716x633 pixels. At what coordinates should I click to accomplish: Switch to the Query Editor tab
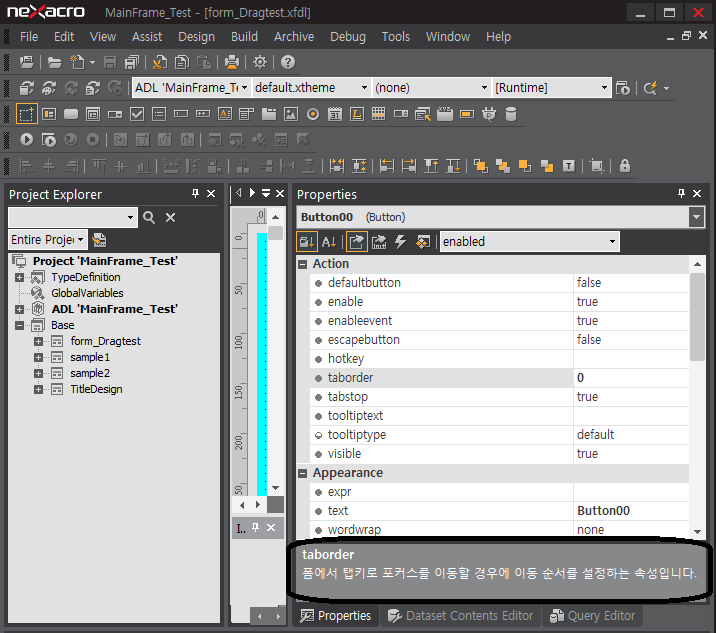(x=592, y=616)
